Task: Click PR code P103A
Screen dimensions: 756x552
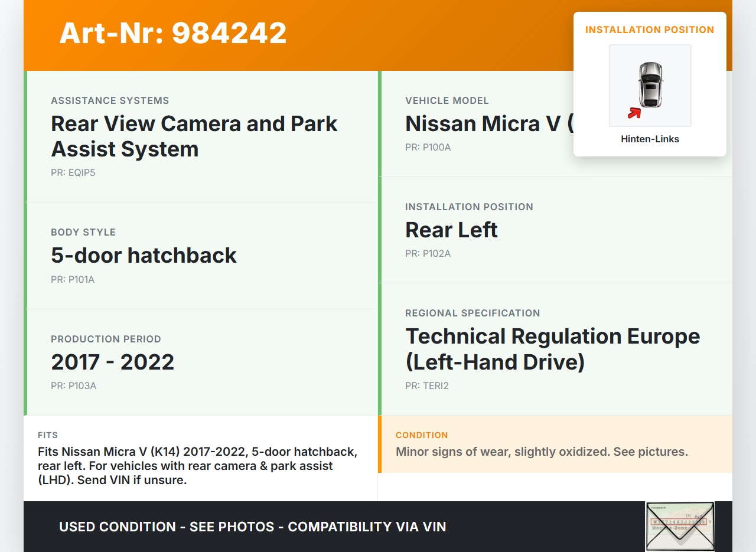Action: point(73,386)
